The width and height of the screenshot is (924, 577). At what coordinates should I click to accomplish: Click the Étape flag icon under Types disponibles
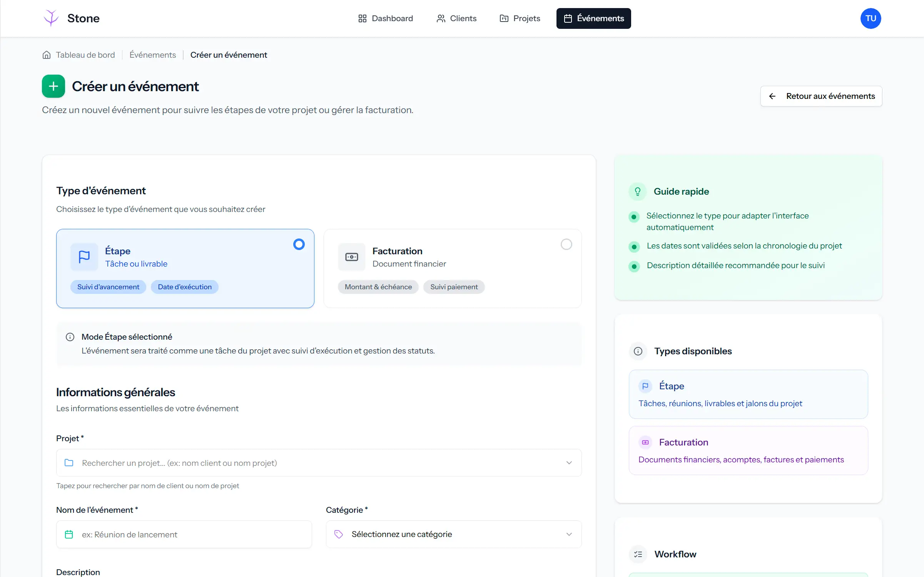coord(645,386)
